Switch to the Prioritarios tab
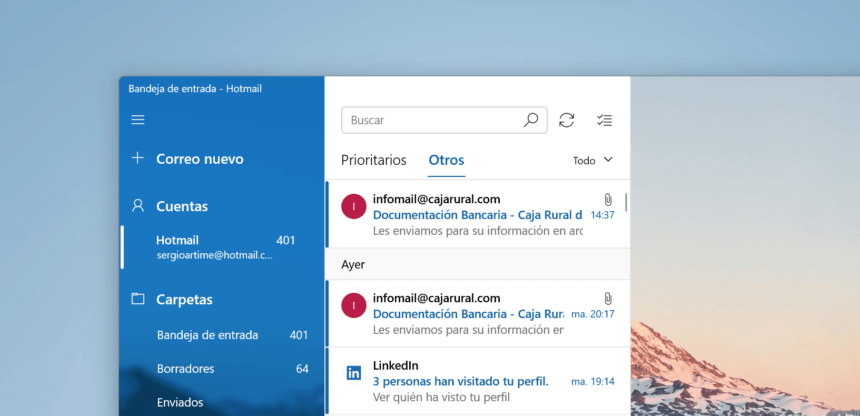This screenshot has height=416, width=860. [374, 160]
